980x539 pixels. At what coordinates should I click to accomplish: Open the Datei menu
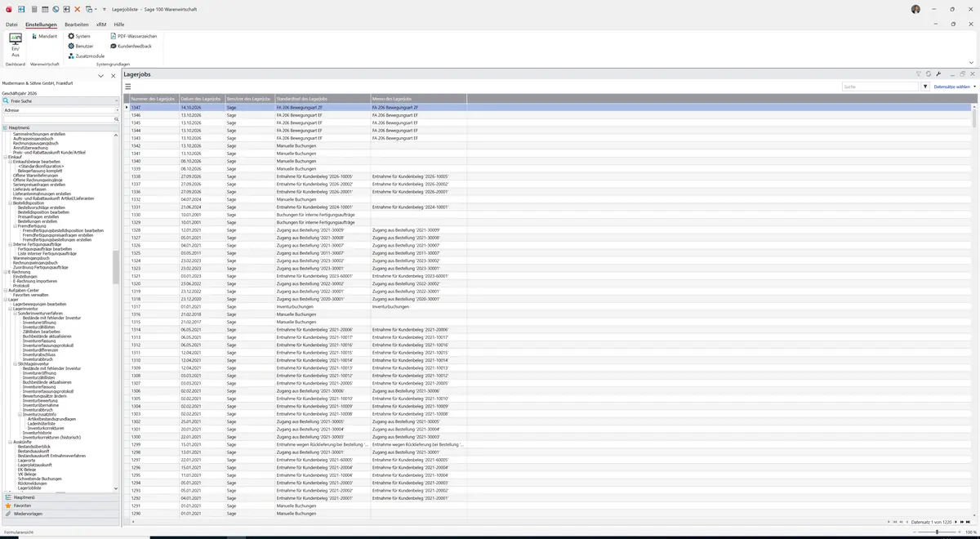click(11, 24)
